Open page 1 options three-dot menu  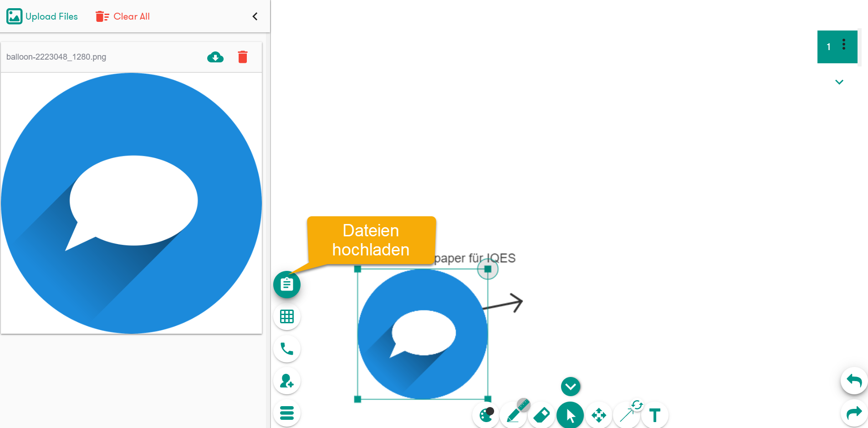844,45
